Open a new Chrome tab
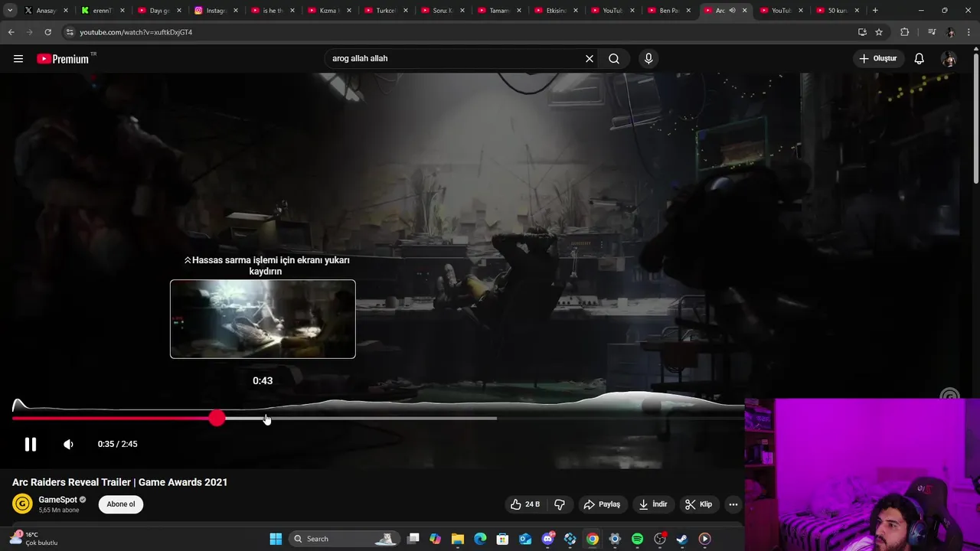This screenshot has height=551, width=980. [875, 11]
